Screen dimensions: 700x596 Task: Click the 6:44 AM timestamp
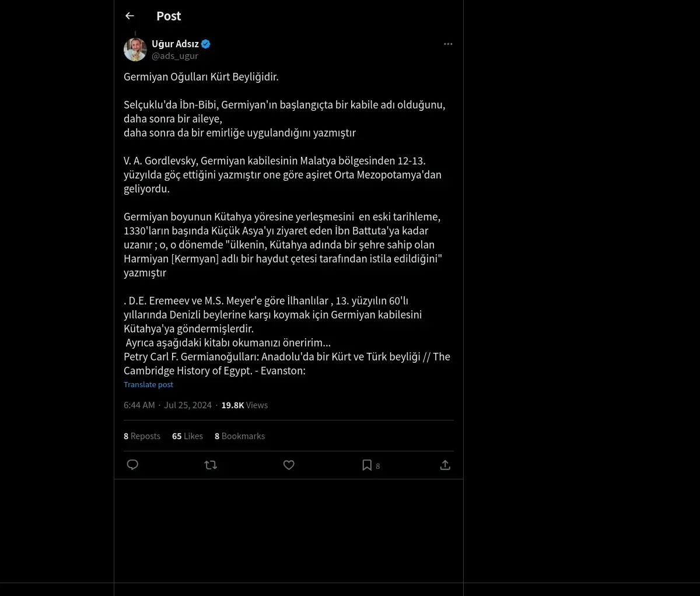(x=139, y=405)
